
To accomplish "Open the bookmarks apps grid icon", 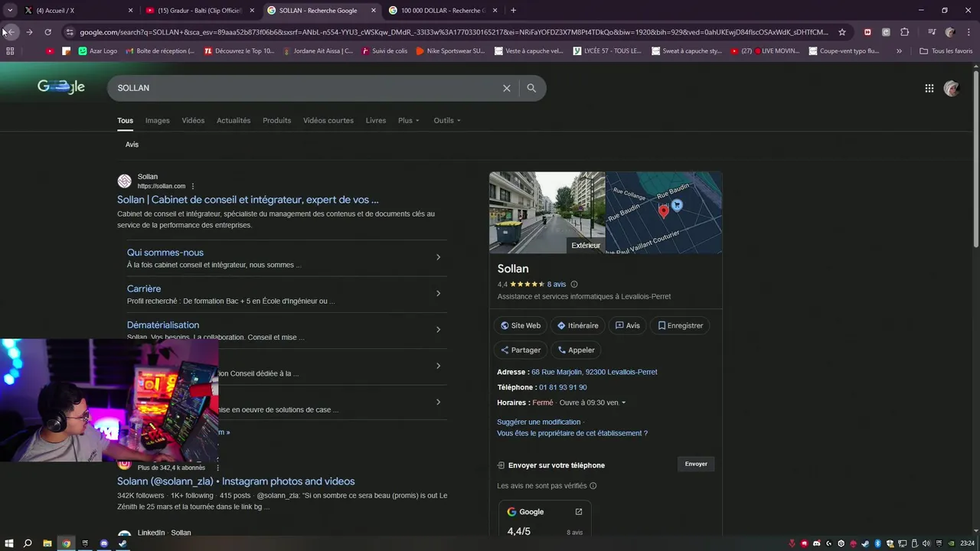I will [x=10, y=51].
